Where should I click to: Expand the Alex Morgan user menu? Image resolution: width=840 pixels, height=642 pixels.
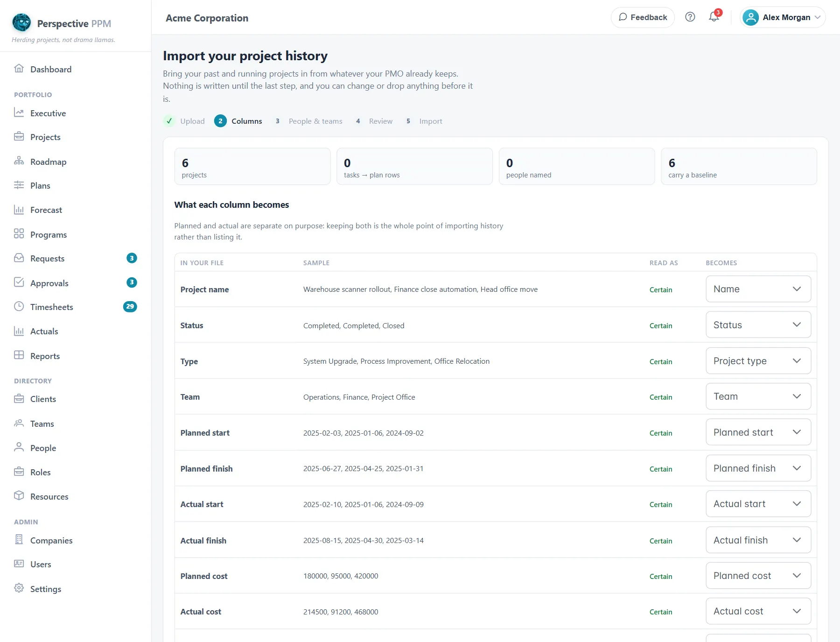[x=783, y=17]
